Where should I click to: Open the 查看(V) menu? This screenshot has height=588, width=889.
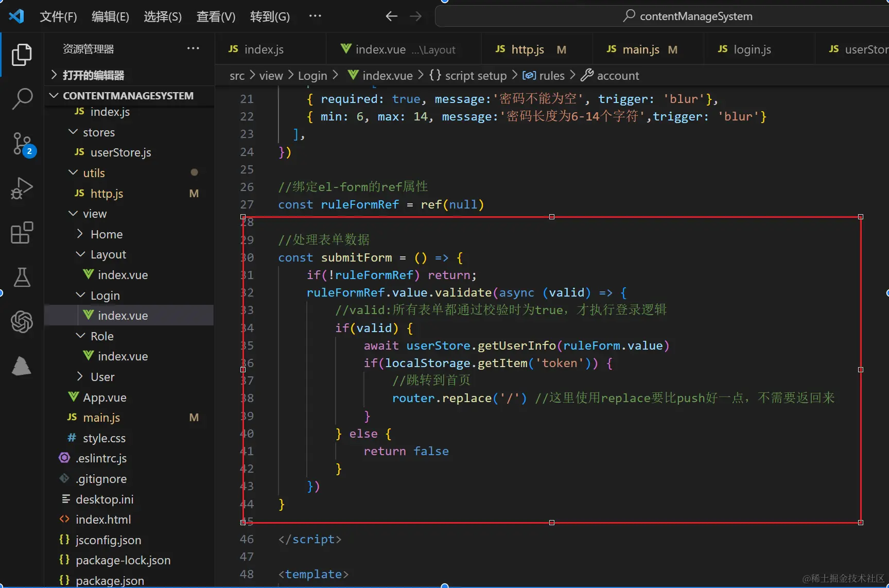(216, 16)
